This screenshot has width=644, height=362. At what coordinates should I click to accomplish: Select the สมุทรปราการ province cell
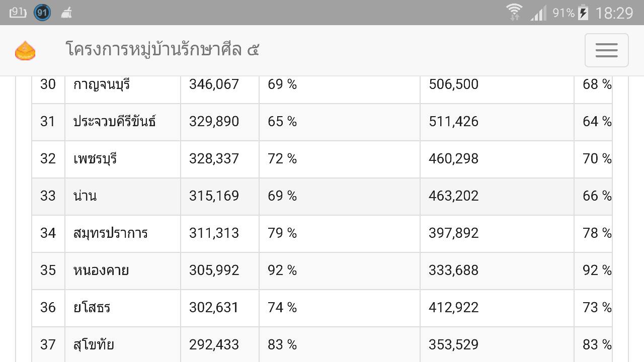[123, 234]
